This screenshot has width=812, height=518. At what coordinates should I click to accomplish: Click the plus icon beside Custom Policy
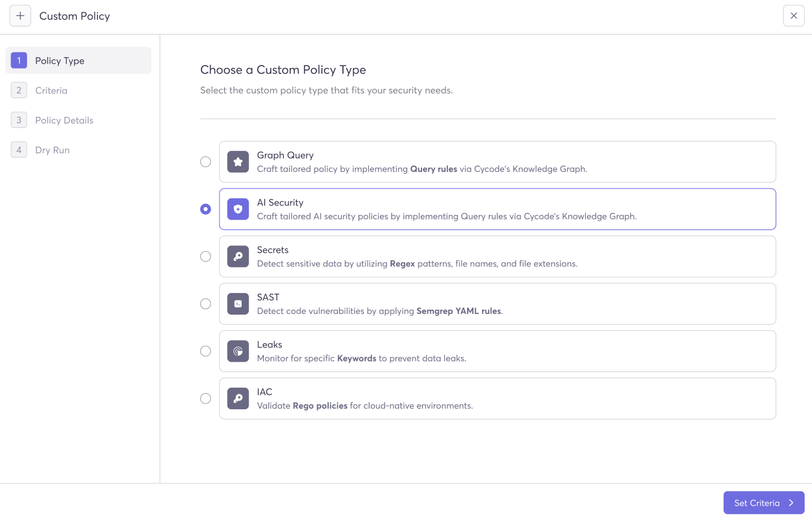click(20, 15)
